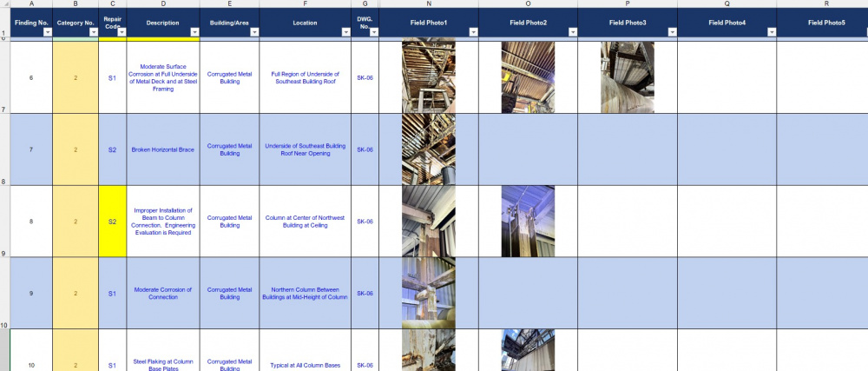
Task: Select 'Underside of Southeast Building Roof Near Opening' cell
Action: (305, 149)
